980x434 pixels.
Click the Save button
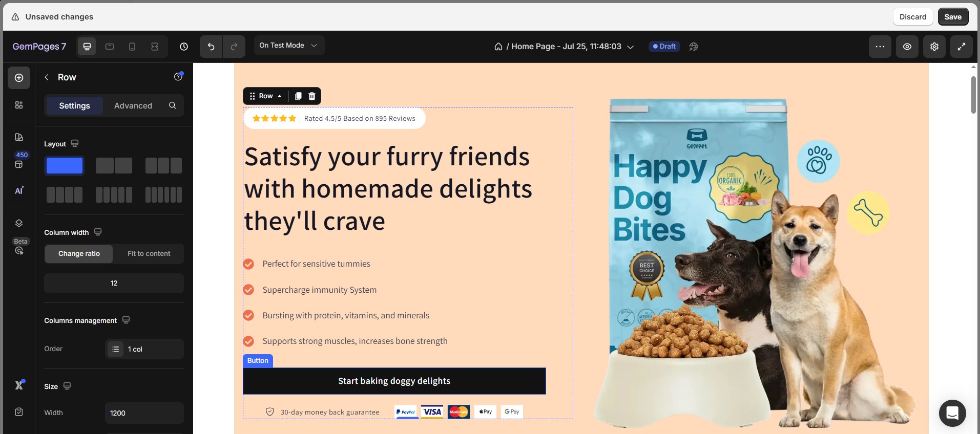pyautogui.click(x=953, y=17)
